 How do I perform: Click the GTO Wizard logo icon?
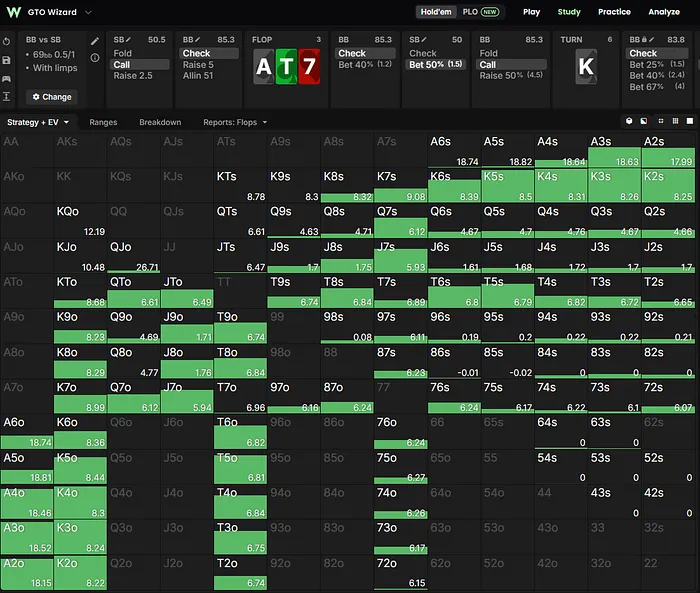pyautogui.click(x=14, y=12)
